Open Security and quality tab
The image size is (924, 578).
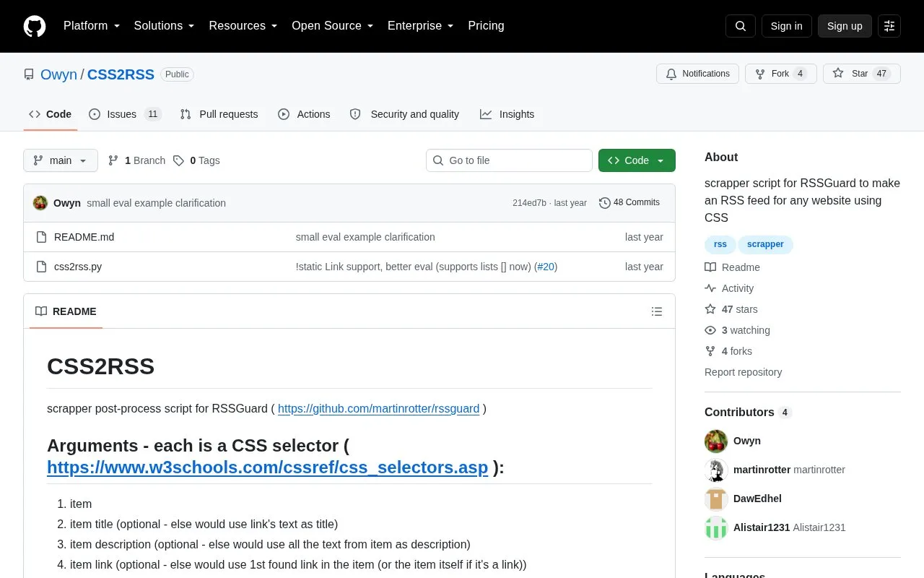pyautogui.click(x=404, y=114)
